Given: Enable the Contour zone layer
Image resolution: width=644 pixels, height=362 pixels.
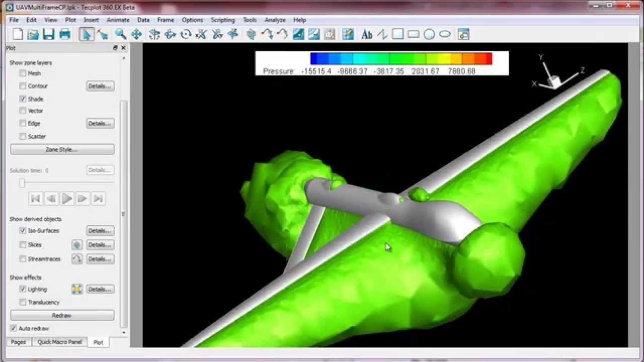Looking at the screenshot, I should (23, 86).
